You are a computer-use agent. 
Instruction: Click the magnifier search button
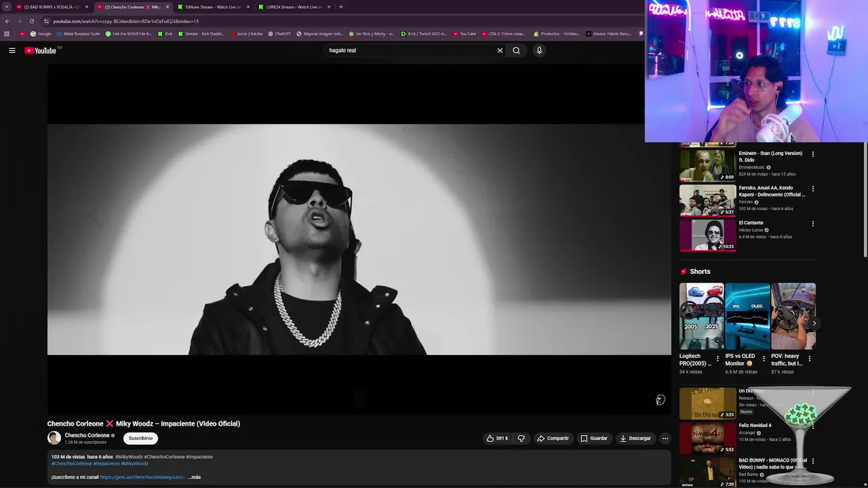click(516, 50)
